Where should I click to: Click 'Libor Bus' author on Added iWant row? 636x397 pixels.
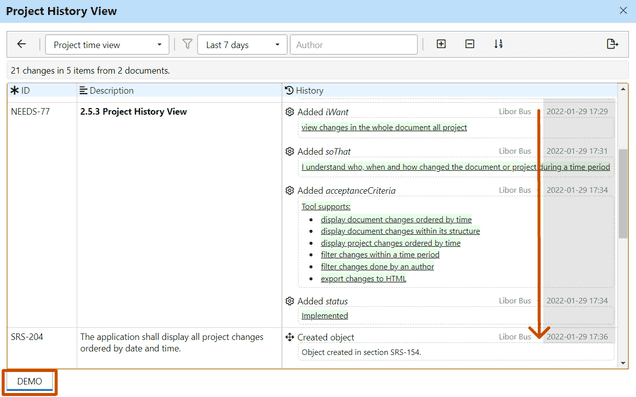(x=515, y=112)
